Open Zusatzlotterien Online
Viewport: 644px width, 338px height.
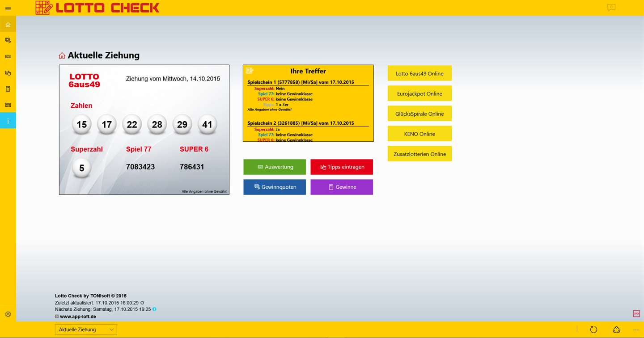tap(419, 154)
